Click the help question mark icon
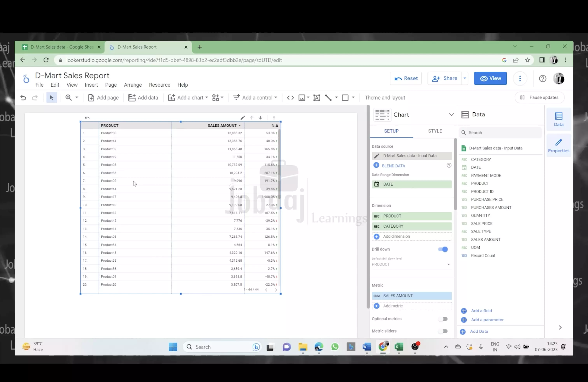 point(542,79)
